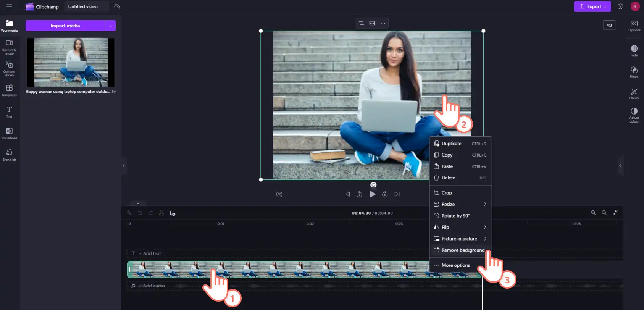This screenshot has height=310, width=644.
Task: Click Clipchamp logo link
Action: tap(42, 6)
